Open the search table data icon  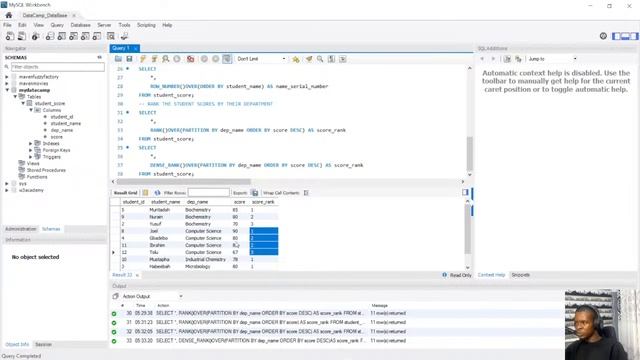tap(111, 36)
